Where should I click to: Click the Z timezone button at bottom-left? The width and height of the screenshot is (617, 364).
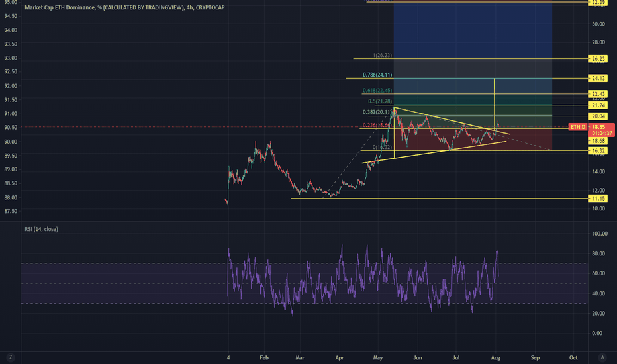10,357
